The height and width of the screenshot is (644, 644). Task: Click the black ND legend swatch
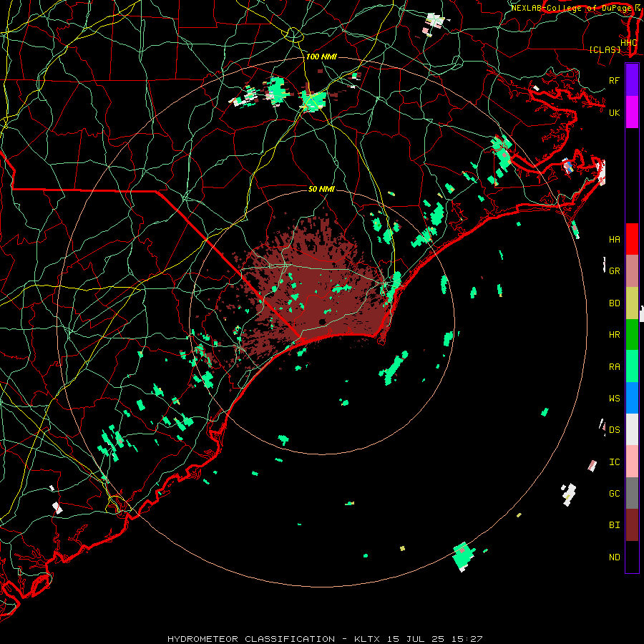tap(632, 557)
